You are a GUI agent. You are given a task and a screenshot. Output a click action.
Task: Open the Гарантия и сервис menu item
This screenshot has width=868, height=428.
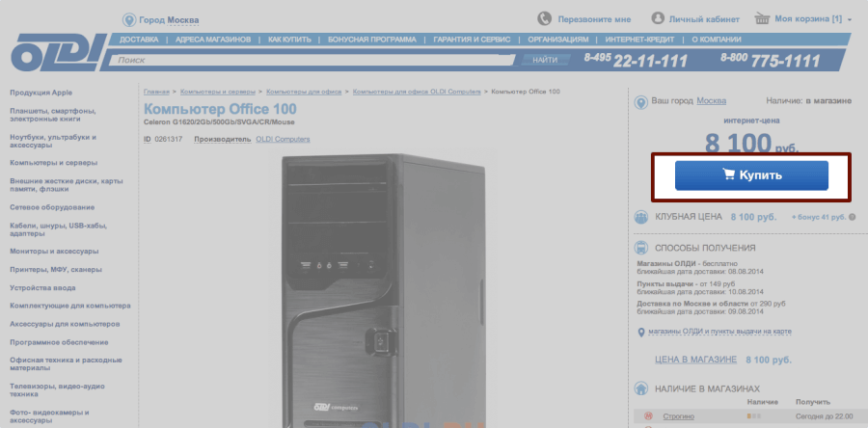(472, 40)
